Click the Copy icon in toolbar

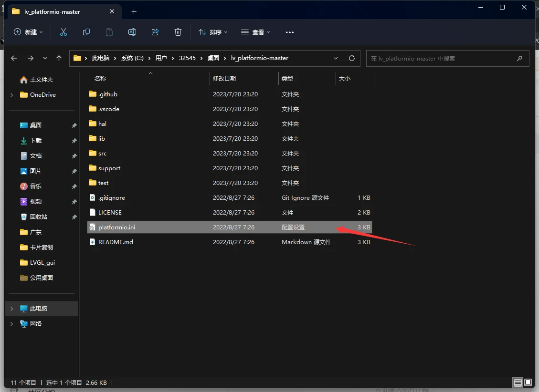[x=86, y=32]
